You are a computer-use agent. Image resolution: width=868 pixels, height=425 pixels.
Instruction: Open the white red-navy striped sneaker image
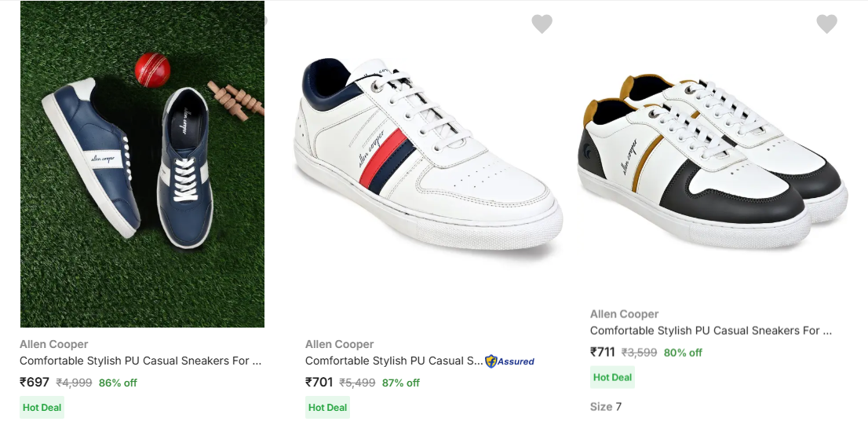tap(428, 157)
